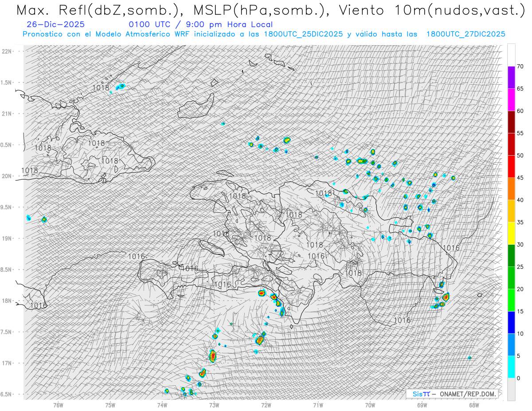Screen dimensions: 532x411
Task: Click the '22N' latitude axis label
Action: click(x=7, y=51)
